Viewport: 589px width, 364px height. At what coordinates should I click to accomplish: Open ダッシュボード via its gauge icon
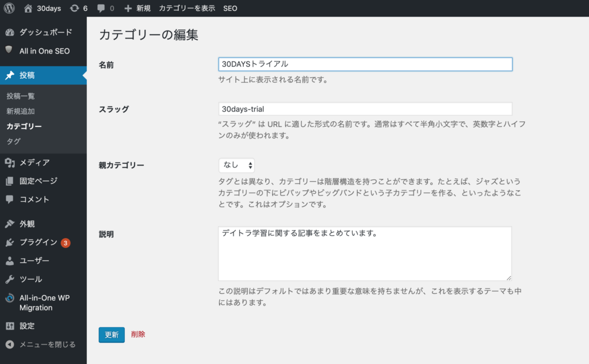[10, 32]
